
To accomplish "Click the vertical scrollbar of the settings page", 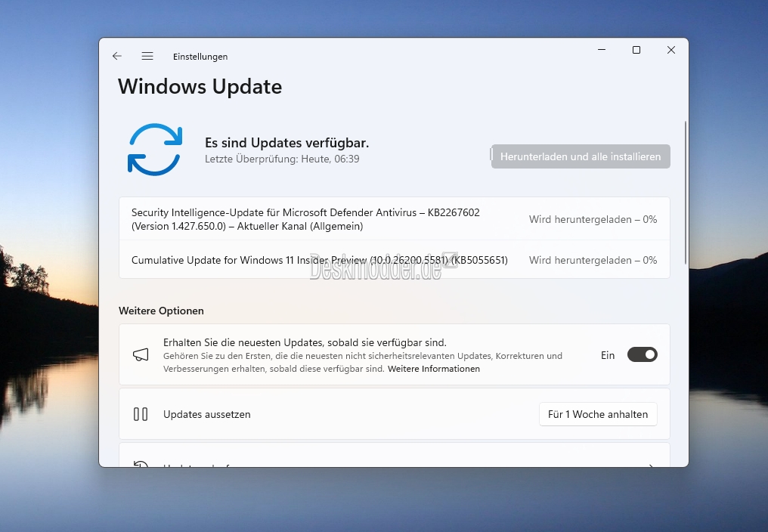I will (x=685, y=193).
